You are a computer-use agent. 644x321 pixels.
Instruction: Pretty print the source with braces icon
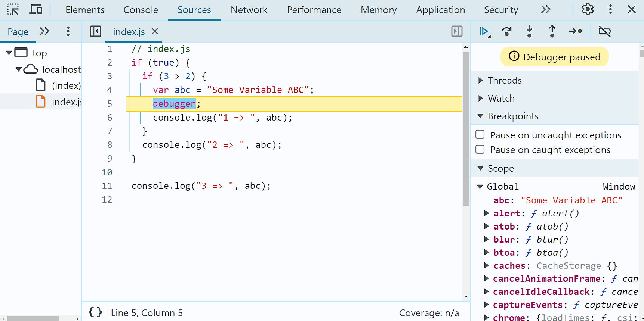(x=95, y=312)
